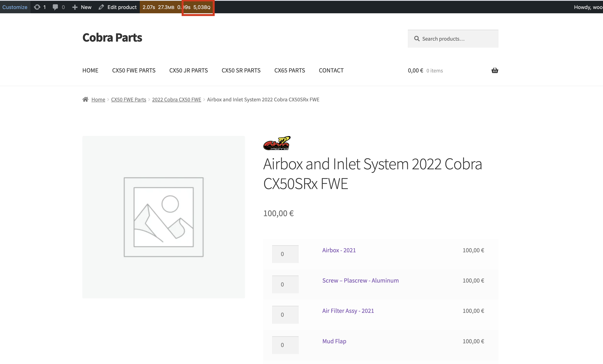Go to the CONTACT menu item
603x364 pixels.
click(331, 70)
